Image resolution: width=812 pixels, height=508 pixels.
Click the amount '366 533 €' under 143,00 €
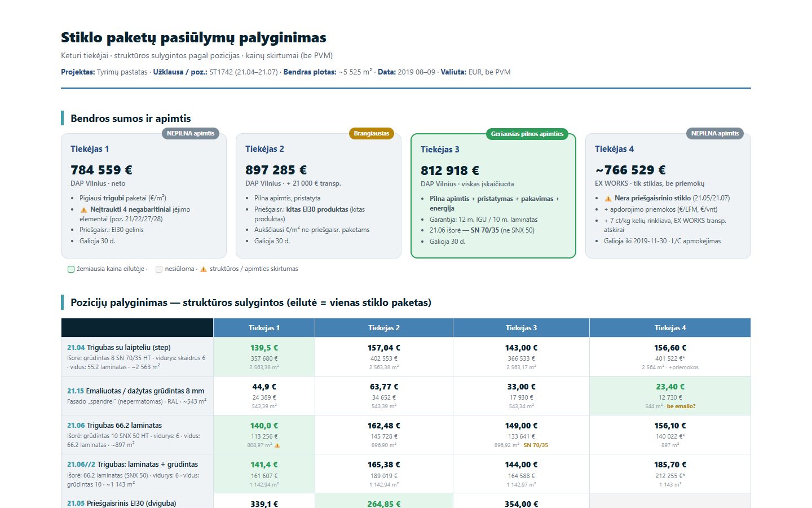pos(521,358)
